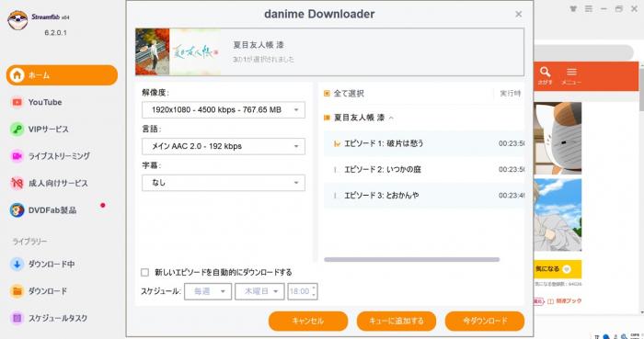
Task: Click the home icon in the sidebar
Action: [17, 75]
